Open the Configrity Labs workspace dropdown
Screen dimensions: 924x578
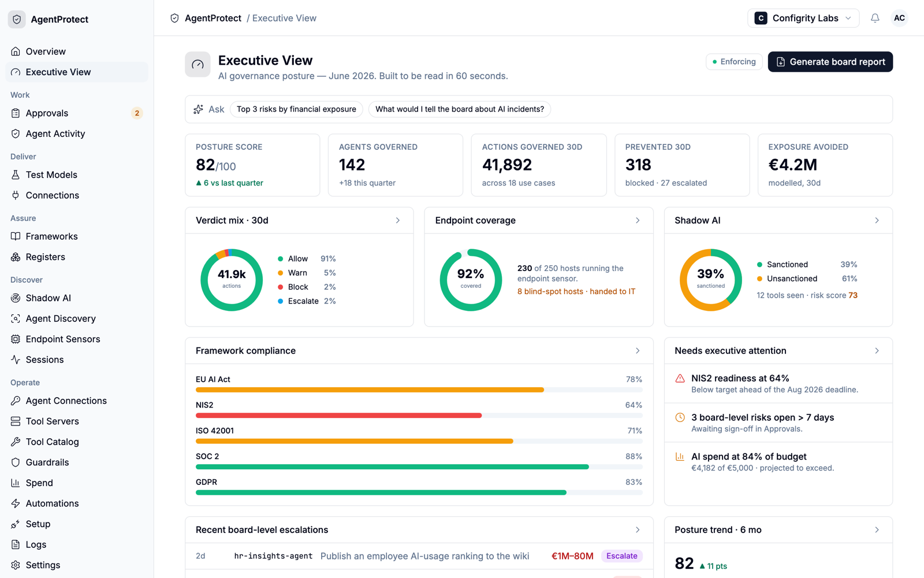(x=803, y=18)
